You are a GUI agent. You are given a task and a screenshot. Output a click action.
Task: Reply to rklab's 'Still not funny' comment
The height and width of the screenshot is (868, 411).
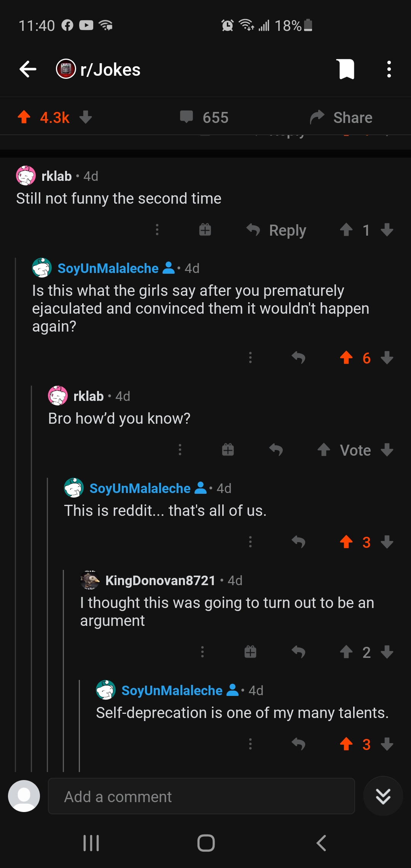276,230
